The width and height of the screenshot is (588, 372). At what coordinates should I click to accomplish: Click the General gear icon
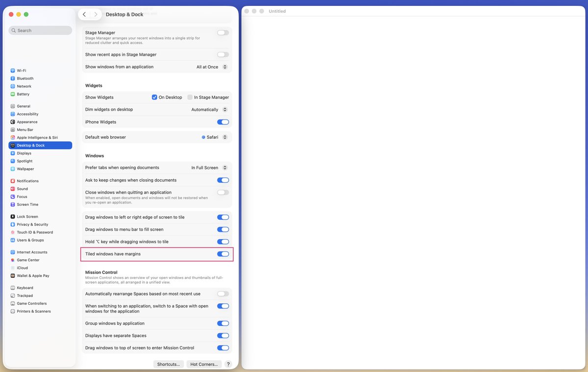pos(13,106)
